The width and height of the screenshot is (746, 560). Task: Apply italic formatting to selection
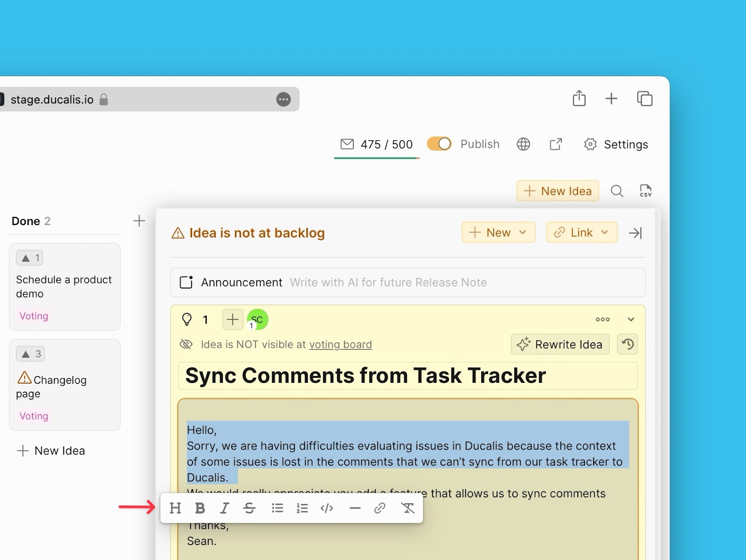[x=225, y=508]
